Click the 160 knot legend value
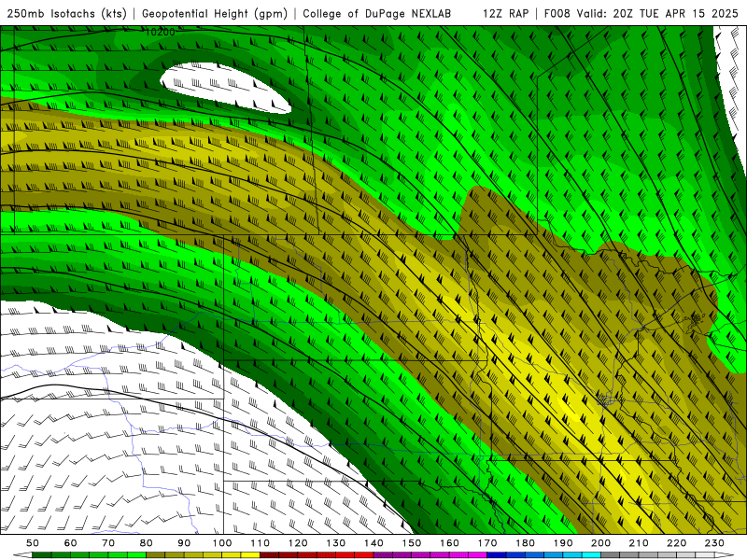 click(449, 543)
